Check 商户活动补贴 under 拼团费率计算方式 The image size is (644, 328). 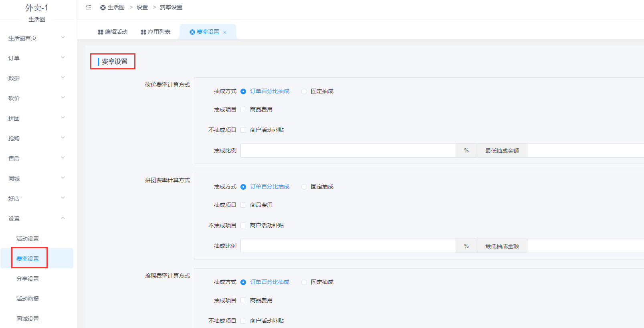point(243,225)
